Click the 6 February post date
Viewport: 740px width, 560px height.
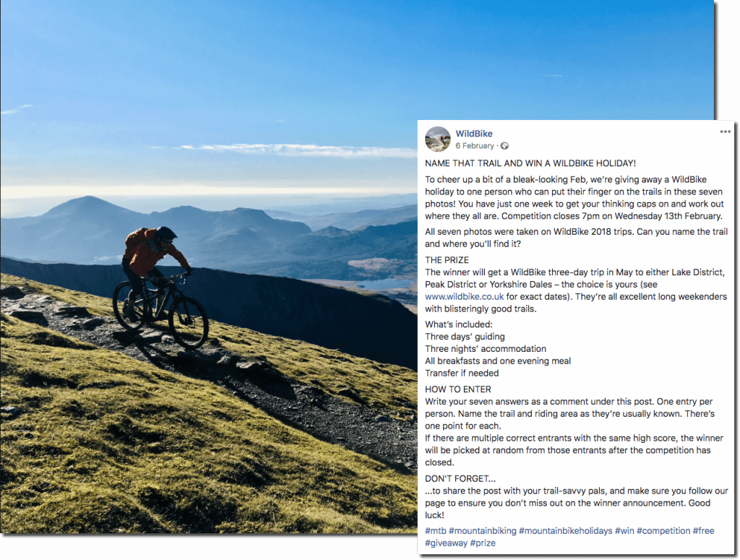(x=475, y=146)
